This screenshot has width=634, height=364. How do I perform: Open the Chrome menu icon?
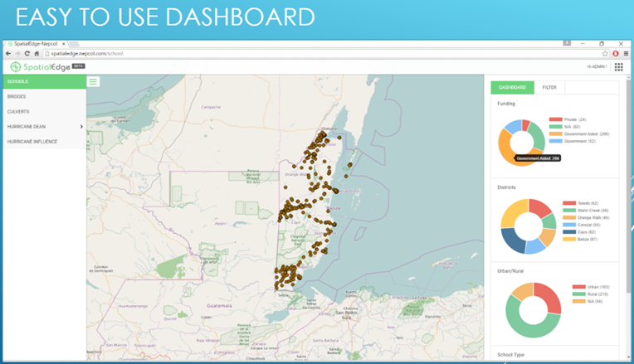click(626, 53)
